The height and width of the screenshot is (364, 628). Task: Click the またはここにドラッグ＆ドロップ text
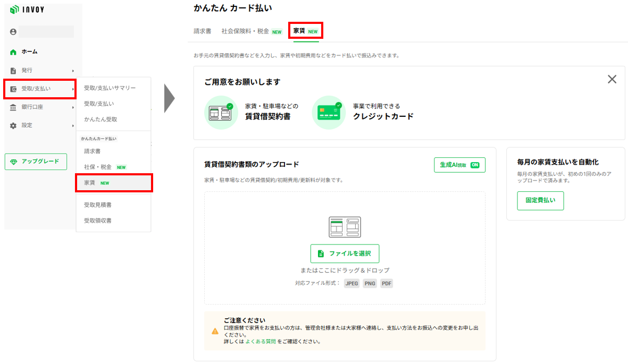345,270
